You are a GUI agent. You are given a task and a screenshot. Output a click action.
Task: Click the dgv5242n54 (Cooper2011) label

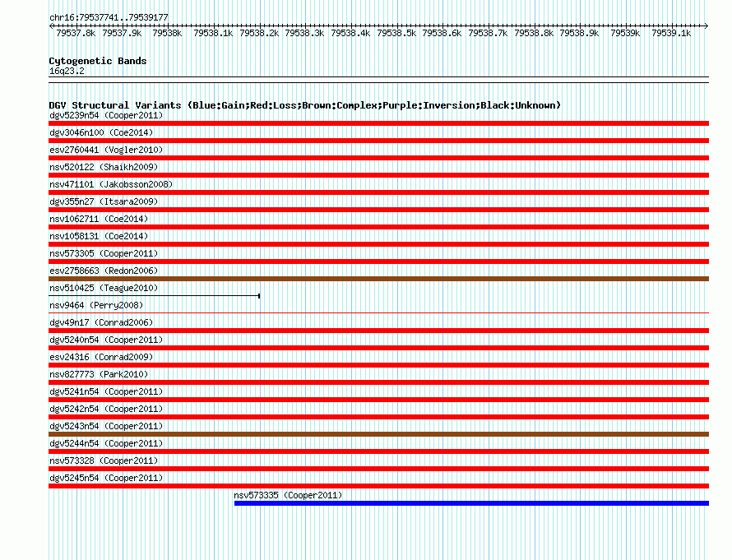point(106,409)
